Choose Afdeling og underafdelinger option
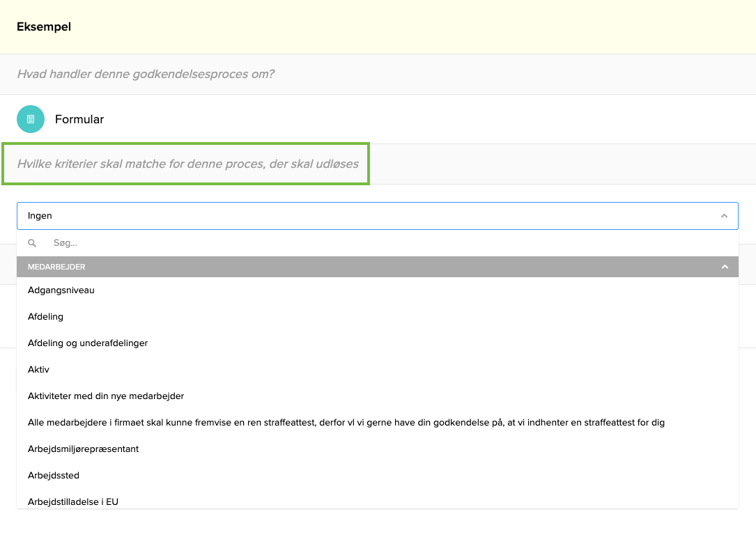This screenshot has height=553, width=756. 88,343
